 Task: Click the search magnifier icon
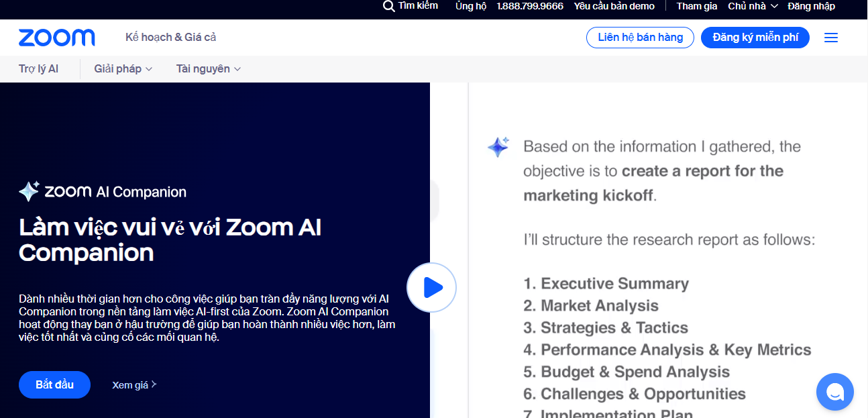[388, 6]
